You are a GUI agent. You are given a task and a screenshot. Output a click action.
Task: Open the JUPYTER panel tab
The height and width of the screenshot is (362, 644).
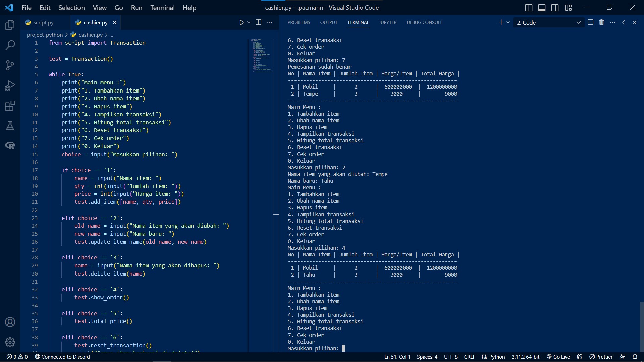click(x=388, y=22)
